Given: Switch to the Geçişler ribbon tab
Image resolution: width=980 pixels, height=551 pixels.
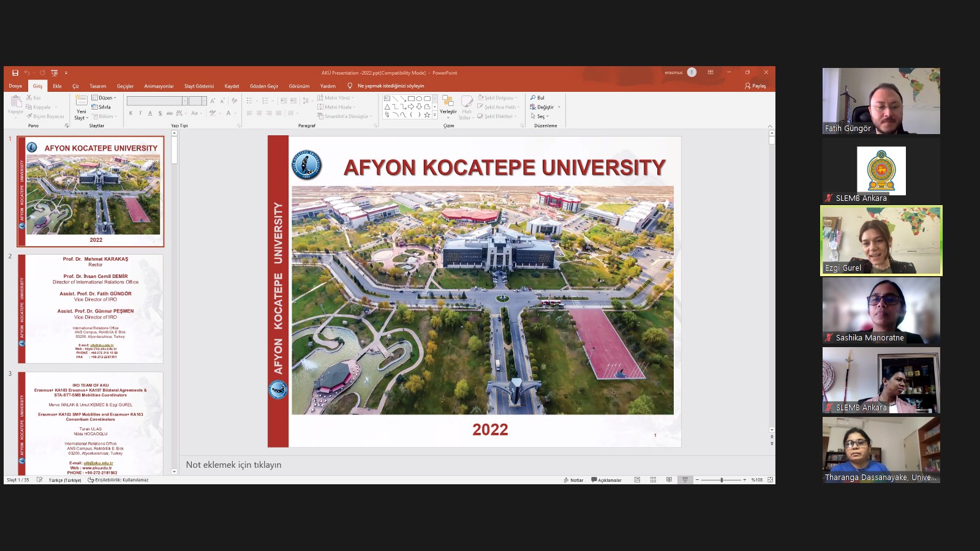Looking at the screenshot, I should pyautogui.click(x=125, y=86).
